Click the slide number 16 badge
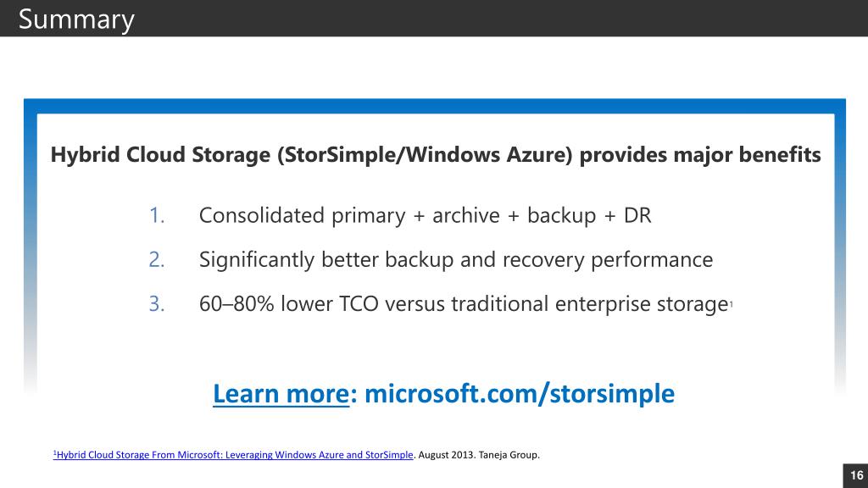The width and height of the screenshot is (868, 488). coord(855,475)
